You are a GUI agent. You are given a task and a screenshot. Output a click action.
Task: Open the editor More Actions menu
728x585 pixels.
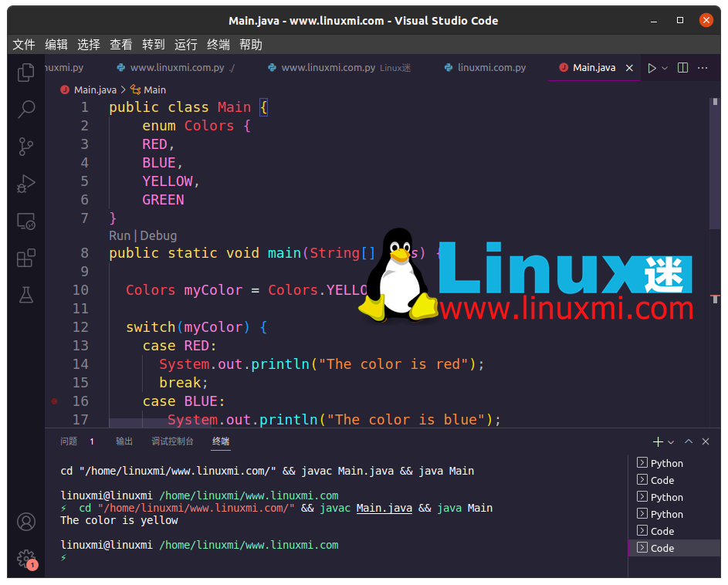click(x=703, y=68)
